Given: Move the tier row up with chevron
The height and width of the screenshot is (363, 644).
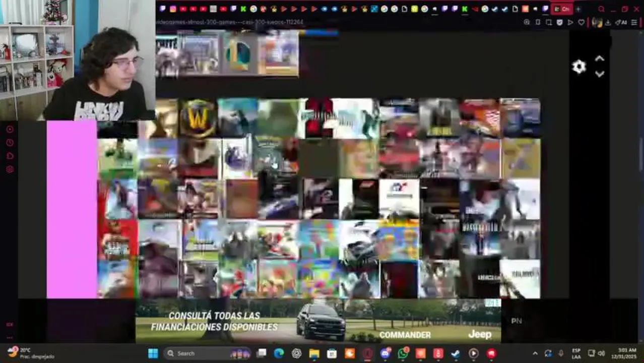Looking at the screenshot, I should point(599,58).
